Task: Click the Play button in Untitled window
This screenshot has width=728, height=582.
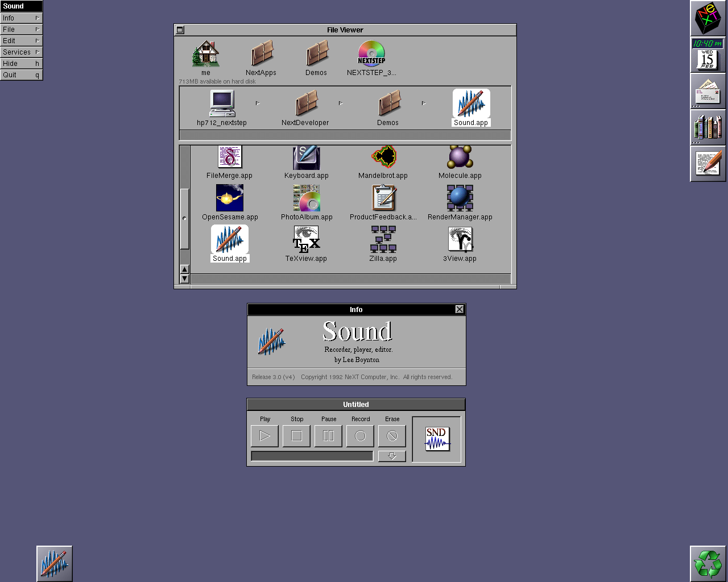Action: pyautogui.click(x=264, y=436)
